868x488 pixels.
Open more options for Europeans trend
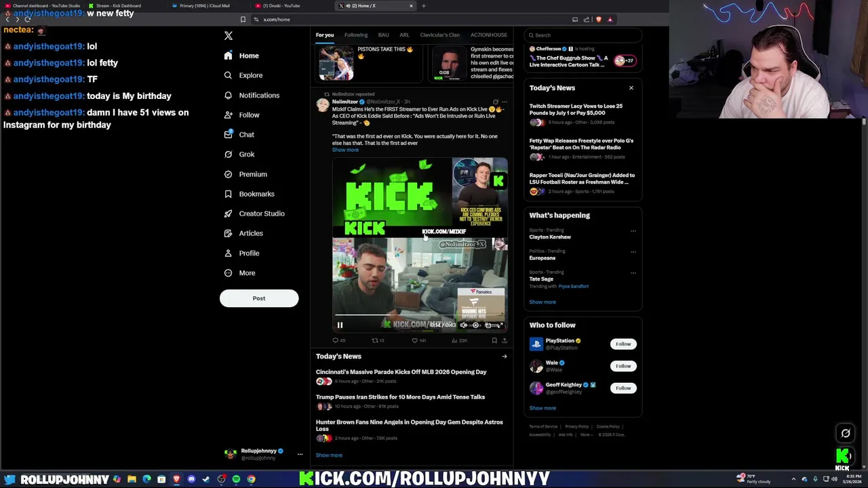633,252
